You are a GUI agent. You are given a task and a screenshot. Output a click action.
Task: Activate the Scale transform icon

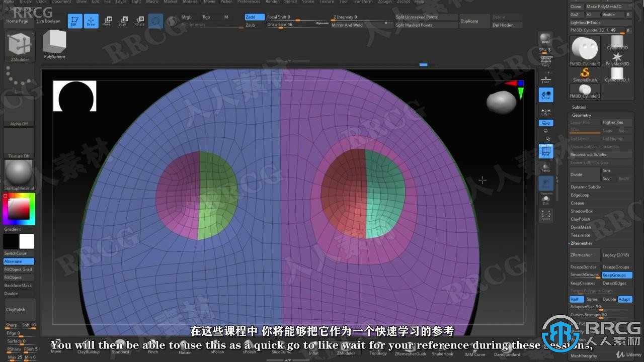click(123, 21)
